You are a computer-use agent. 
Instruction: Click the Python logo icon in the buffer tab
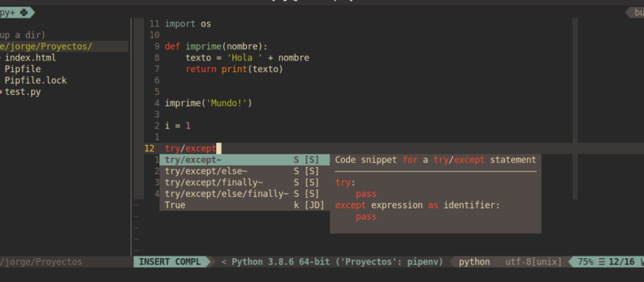pos(24,13)
